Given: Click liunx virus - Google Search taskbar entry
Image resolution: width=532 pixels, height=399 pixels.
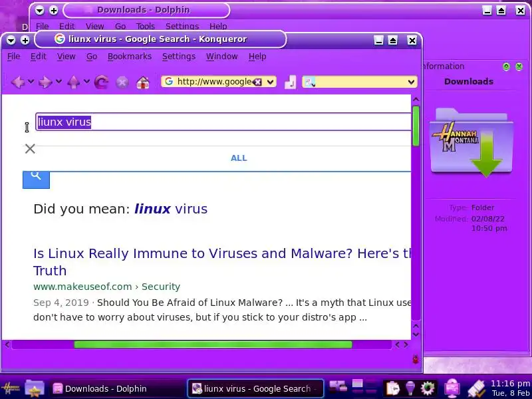Looking at the screenshot, I should pyautogui.click(x=255, y=388).
